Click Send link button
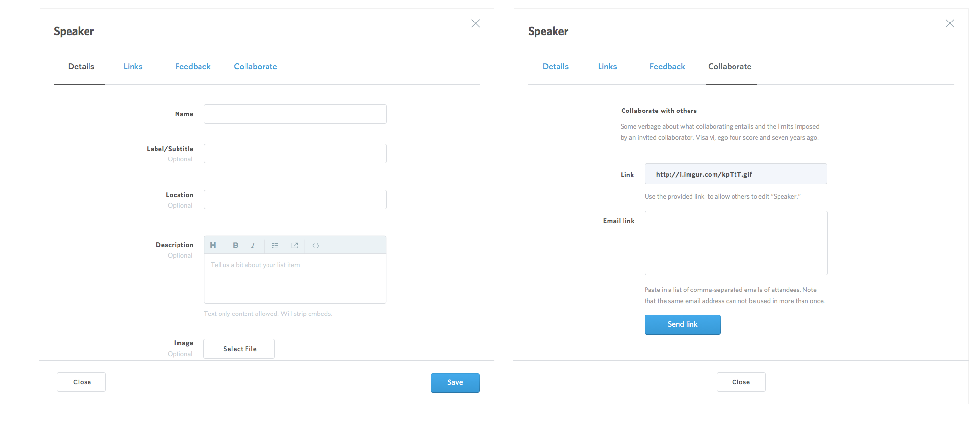 coord(683,324)
